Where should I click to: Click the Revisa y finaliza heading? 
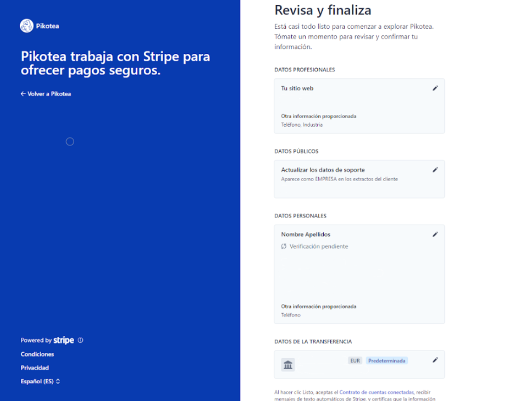click(323, 10)
